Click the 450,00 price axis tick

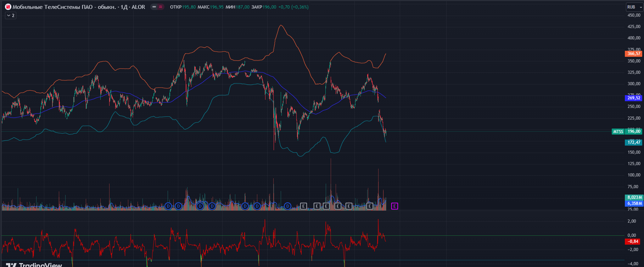click(x=634, y=15)
